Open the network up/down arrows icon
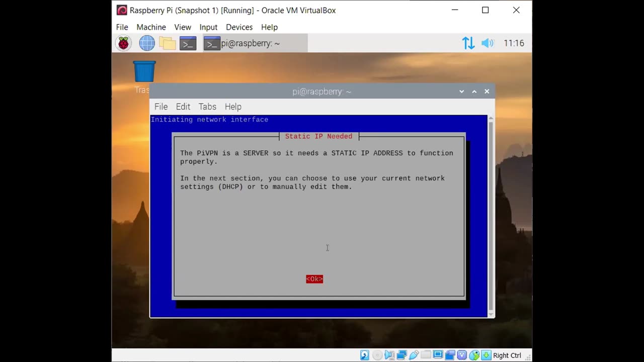This screenshot has height=362, width=644. click(468, 43)
